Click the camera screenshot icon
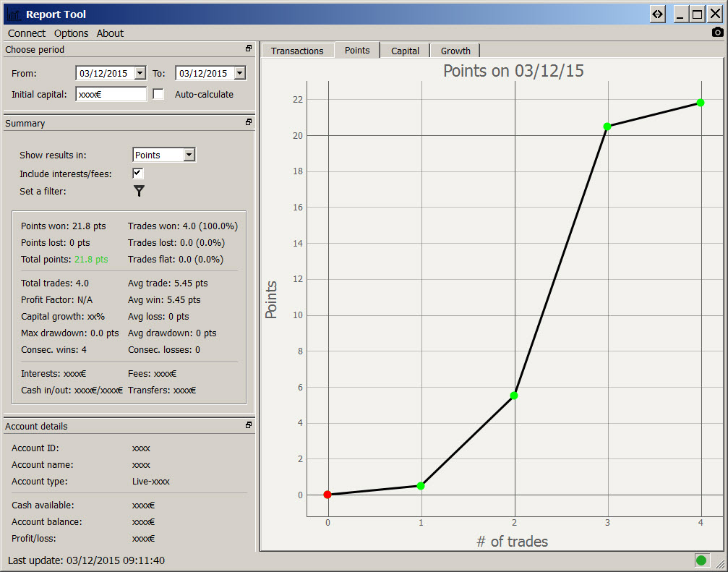728x572 pixels. tap(717, 33)
